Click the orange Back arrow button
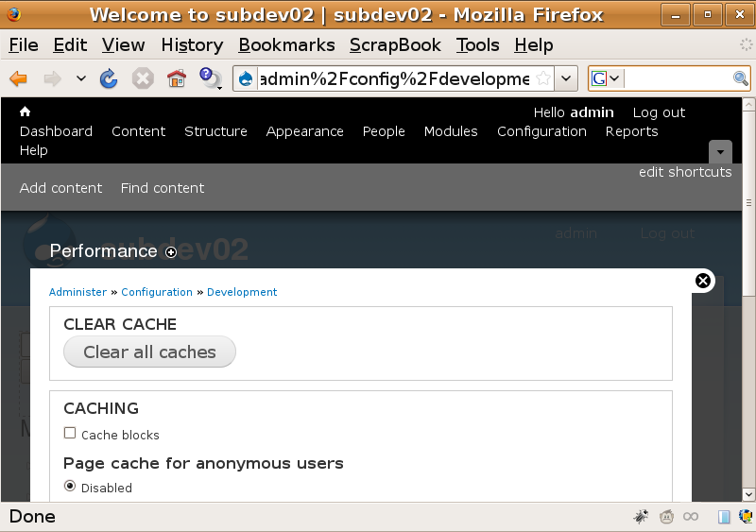 pos(19,78)
